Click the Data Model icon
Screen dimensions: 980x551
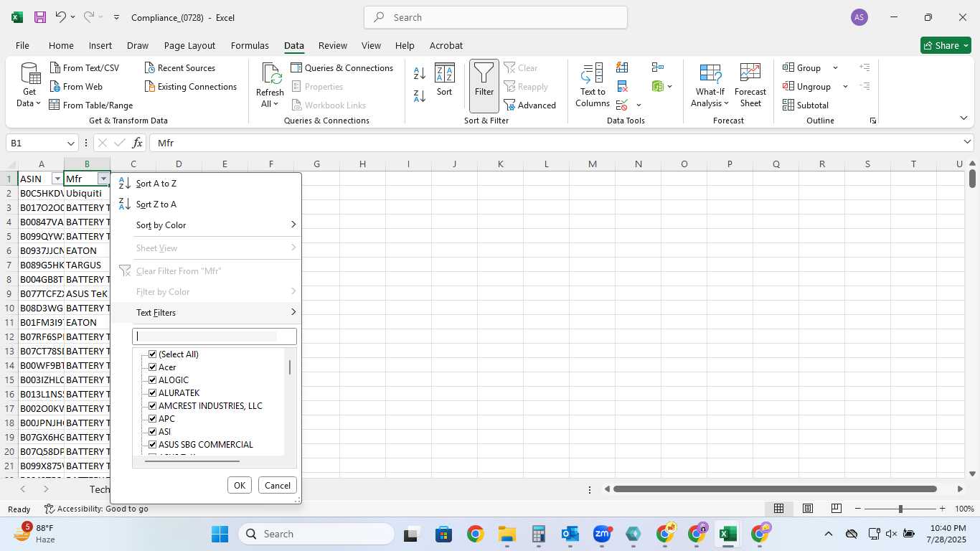tap(658, 87)
